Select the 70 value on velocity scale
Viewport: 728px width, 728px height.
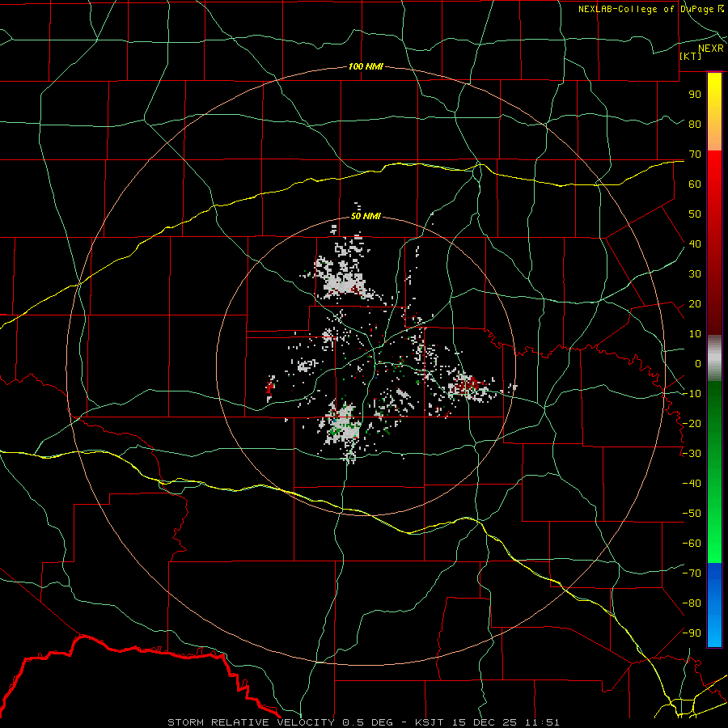click(695, 154)
